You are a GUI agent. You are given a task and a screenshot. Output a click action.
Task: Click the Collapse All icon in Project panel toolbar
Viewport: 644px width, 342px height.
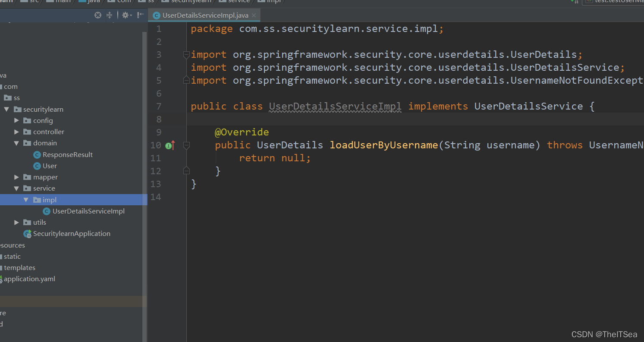[x=109, y=15]
